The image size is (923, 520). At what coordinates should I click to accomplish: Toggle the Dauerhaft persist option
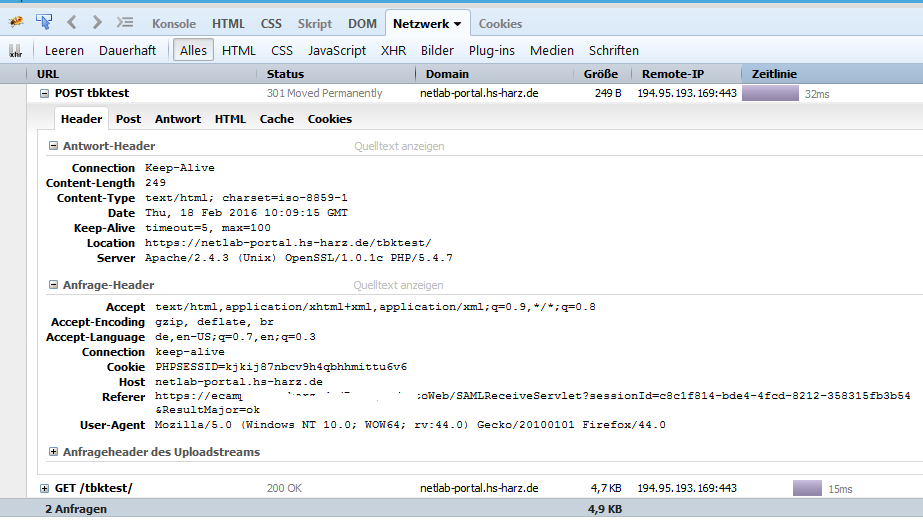click(x=127, y=50)
